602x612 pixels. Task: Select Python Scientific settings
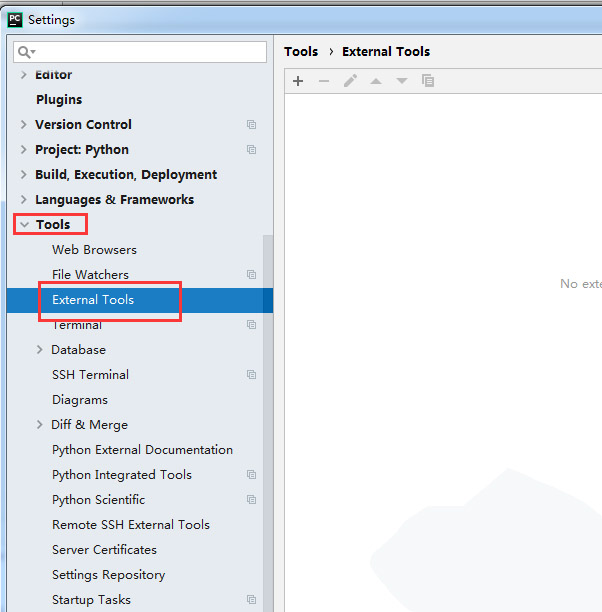(98, 500)
